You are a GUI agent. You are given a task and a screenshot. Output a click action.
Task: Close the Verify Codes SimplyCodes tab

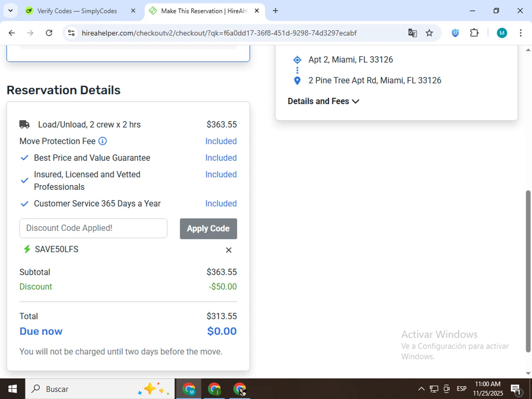[133, 11]
